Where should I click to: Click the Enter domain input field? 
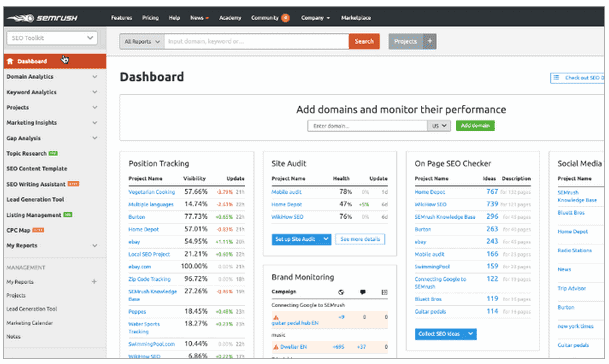tap(367, 126)
